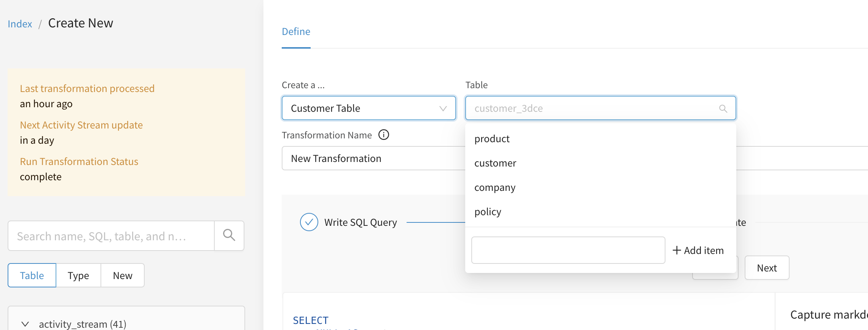Choose 'customer' from the table list

(495, 163)
